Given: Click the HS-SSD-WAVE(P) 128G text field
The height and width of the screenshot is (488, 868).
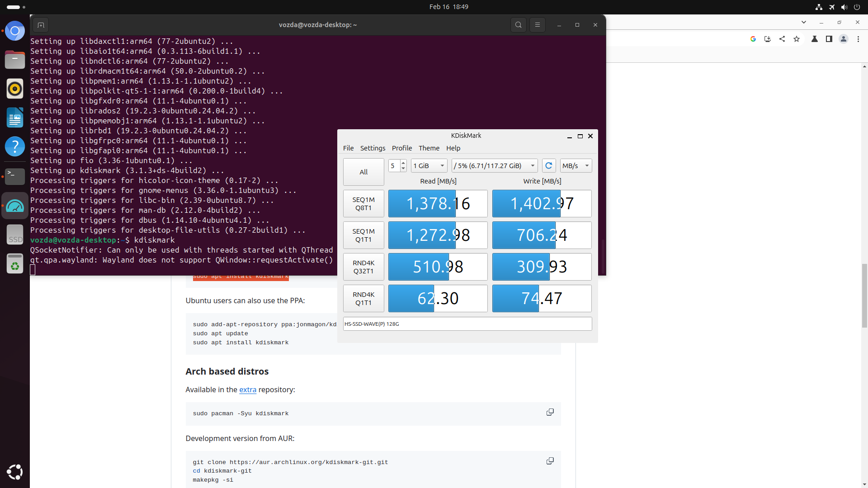Looking at the screenshot, I should 467,324.
